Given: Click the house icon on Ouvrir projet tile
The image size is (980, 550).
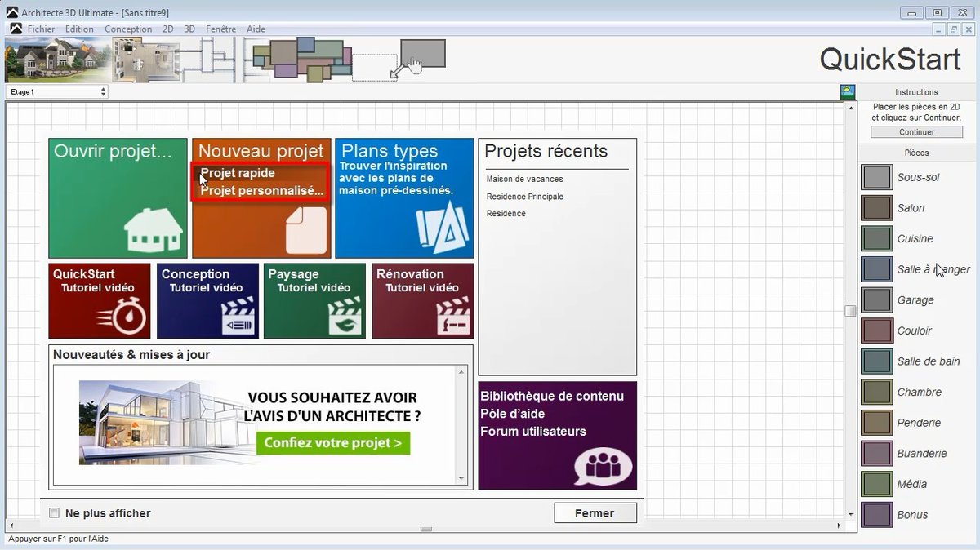Looking at the screenshot, I should click(154, 228).
